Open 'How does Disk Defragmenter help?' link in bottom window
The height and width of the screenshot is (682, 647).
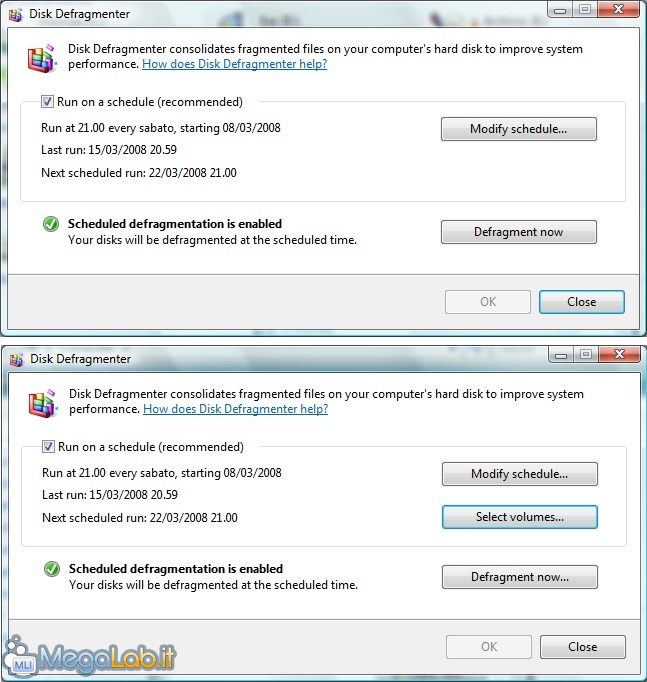pyautogui.click(x=235, y=409)
